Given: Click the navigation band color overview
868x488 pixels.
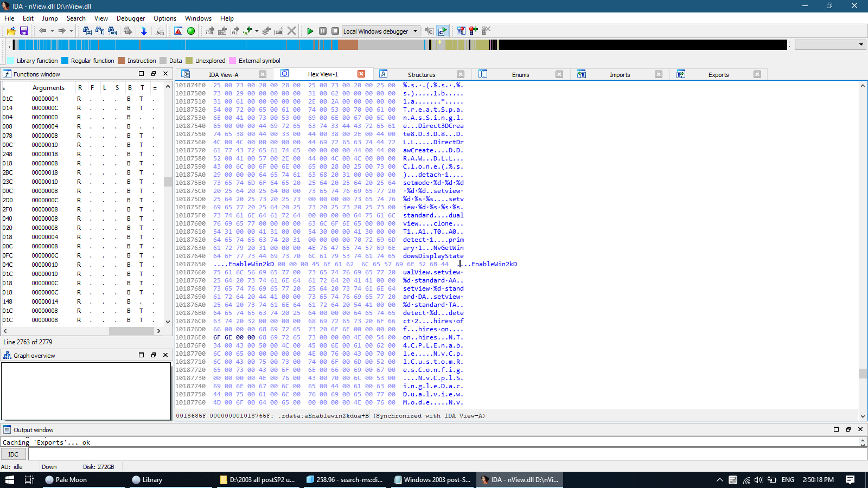Looking at the screenshot, I should tap(399, 44).
